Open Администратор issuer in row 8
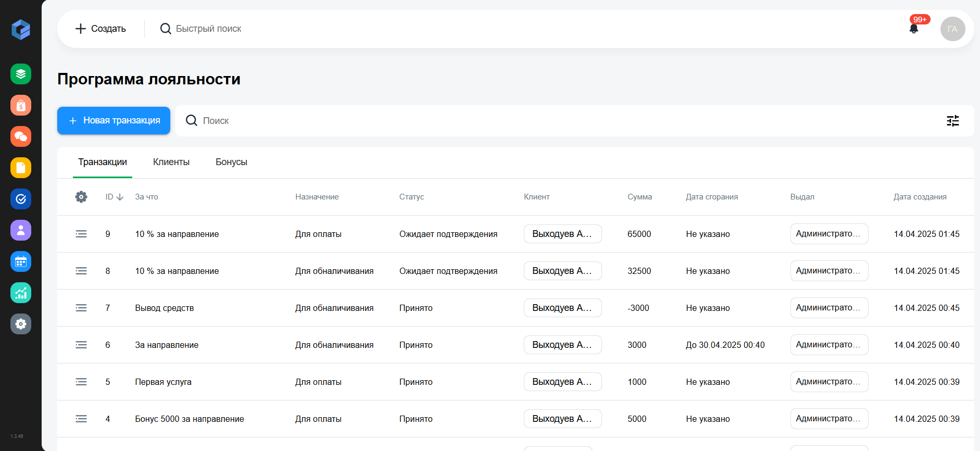Screen dimensions: 980x451 point(829,271)
